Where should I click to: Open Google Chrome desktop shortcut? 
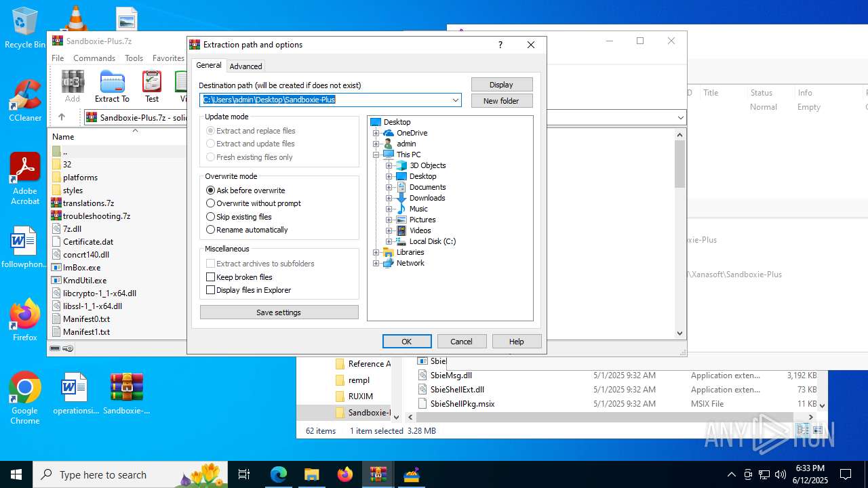(25, 399)
